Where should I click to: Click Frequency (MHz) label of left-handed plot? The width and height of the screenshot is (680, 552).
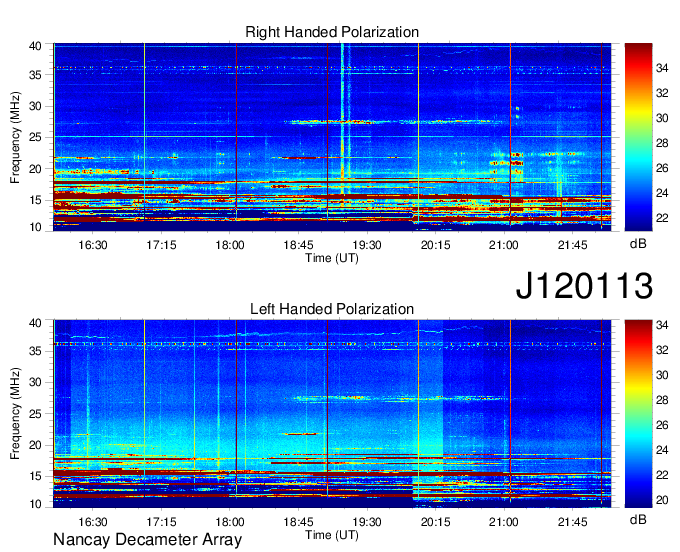(15, 414)
